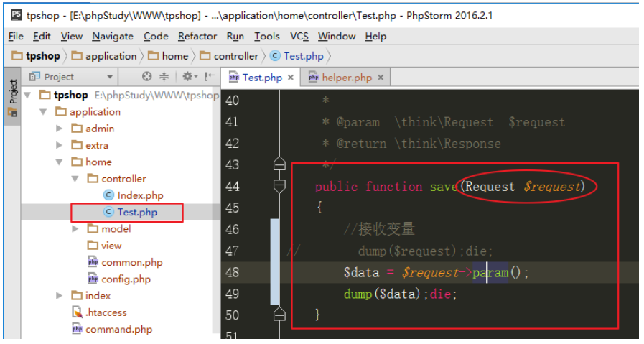Open the View menu
The image size is (644, 344).
pos(72,36)
